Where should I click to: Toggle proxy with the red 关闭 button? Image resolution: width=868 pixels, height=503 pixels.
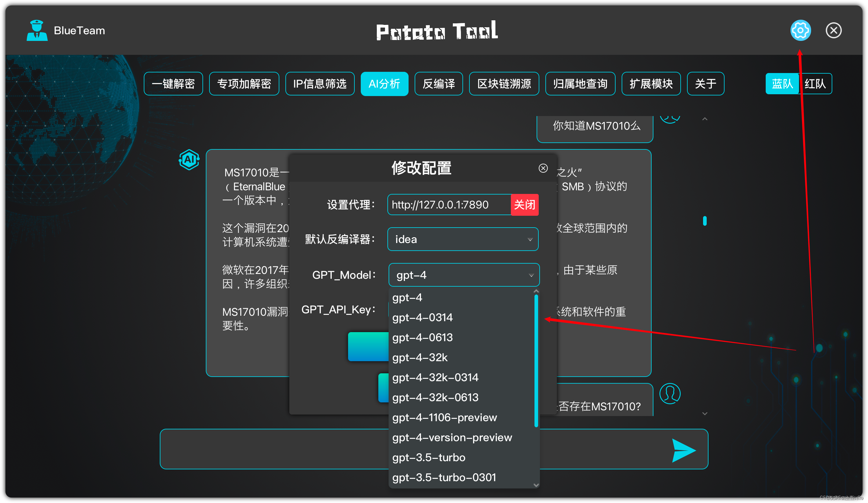[524, 205]
